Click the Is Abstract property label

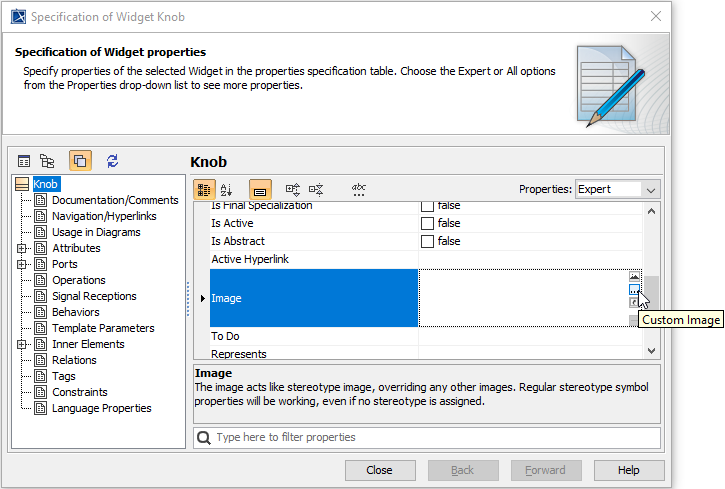point(238,241)
